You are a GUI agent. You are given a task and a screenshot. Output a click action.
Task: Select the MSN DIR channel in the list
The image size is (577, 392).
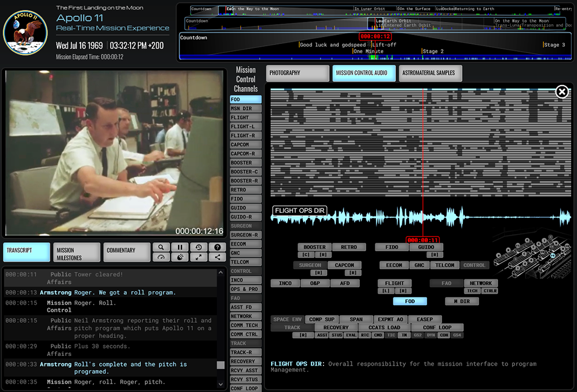[245, 109]
